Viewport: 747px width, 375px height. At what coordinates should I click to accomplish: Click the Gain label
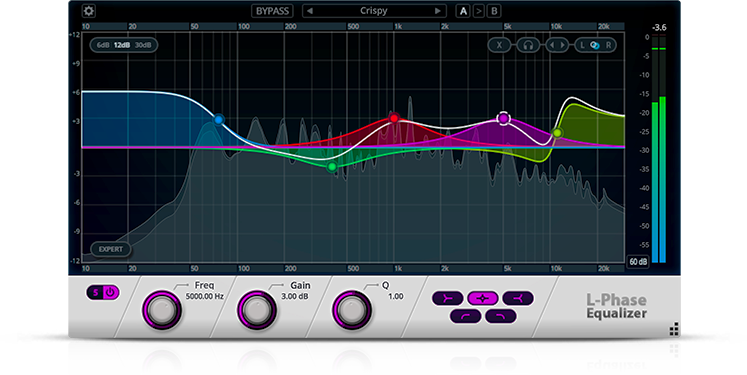pyautogui.click(x=300, y=285)
